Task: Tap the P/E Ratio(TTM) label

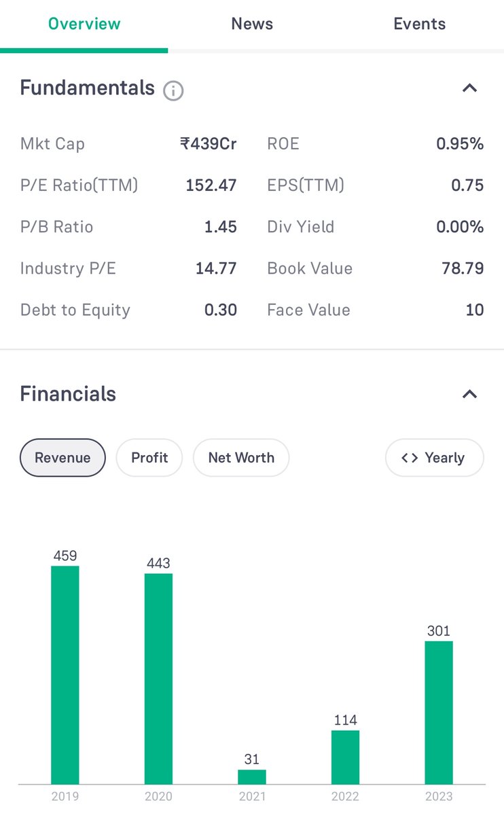Action: 79,185
